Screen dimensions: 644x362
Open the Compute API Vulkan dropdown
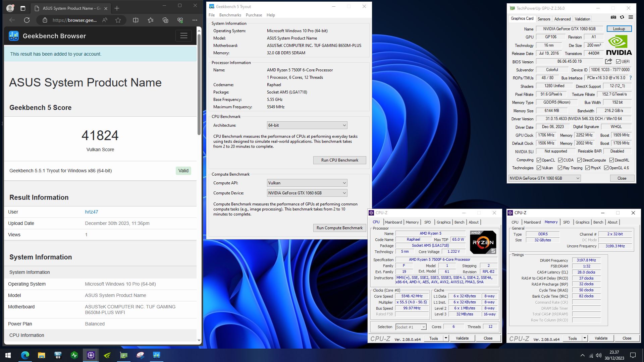pos(307,183)
